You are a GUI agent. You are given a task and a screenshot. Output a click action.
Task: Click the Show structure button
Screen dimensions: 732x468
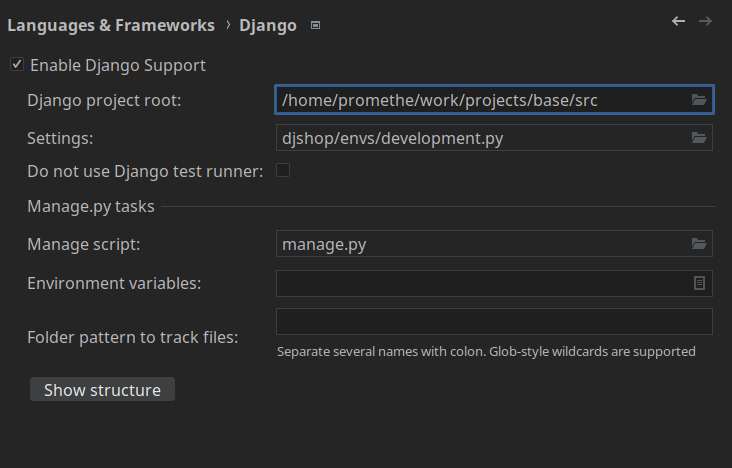[x=102, y=389]
